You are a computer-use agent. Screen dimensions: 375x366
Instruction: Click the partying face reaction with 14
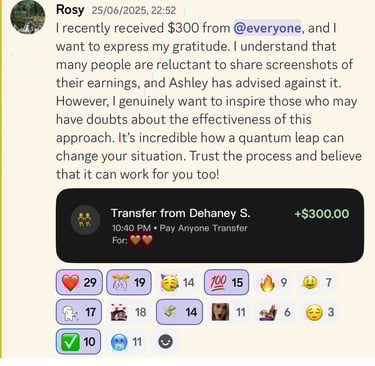[178, 282]
